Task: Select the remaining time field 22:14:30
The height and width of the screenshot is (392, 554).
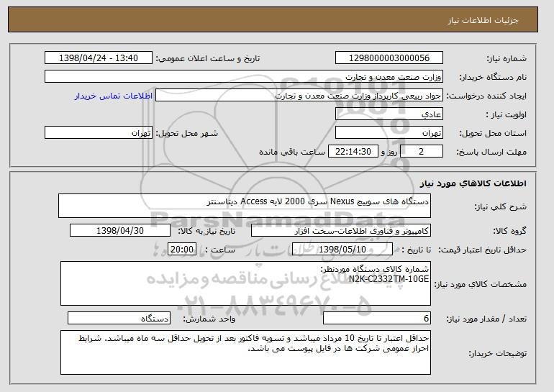Action: (353, 152)
